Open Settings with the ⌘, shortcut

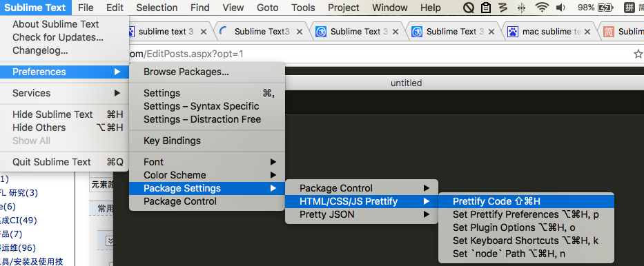(207, 93)
